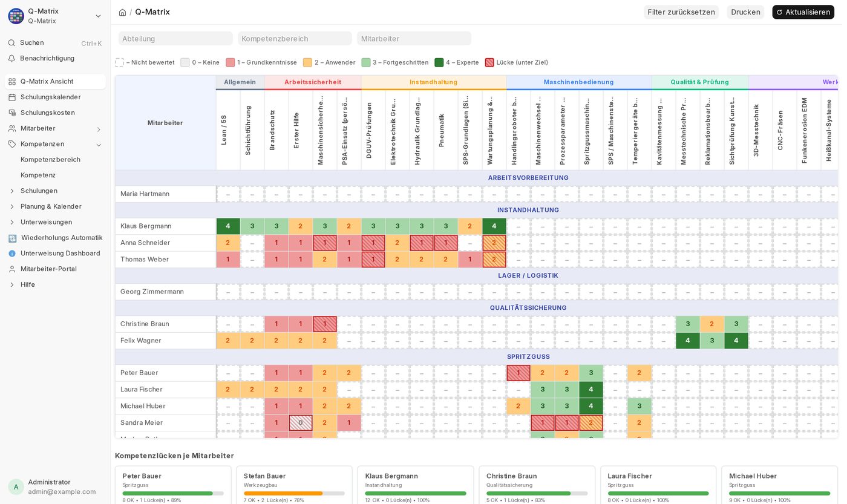Screen dimensions: 847x504
Task: Click the CNC-Fräsen column header
Action: click(x=785, y=130)
